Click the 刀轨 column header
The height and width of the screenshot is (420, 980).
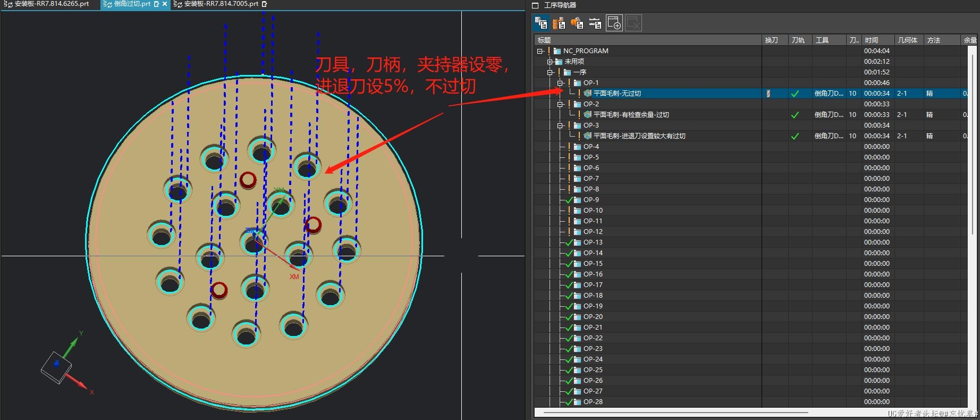coord(800,40)
